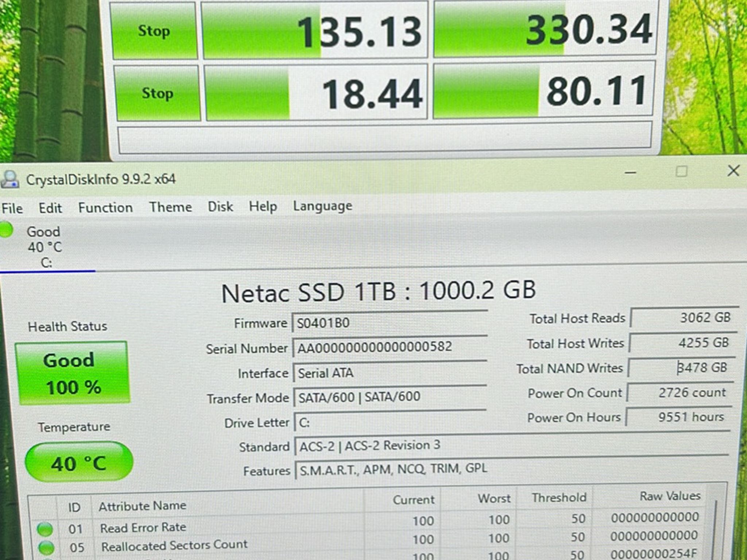Click the Stop button beside 135.13 result

click(154, 31)
